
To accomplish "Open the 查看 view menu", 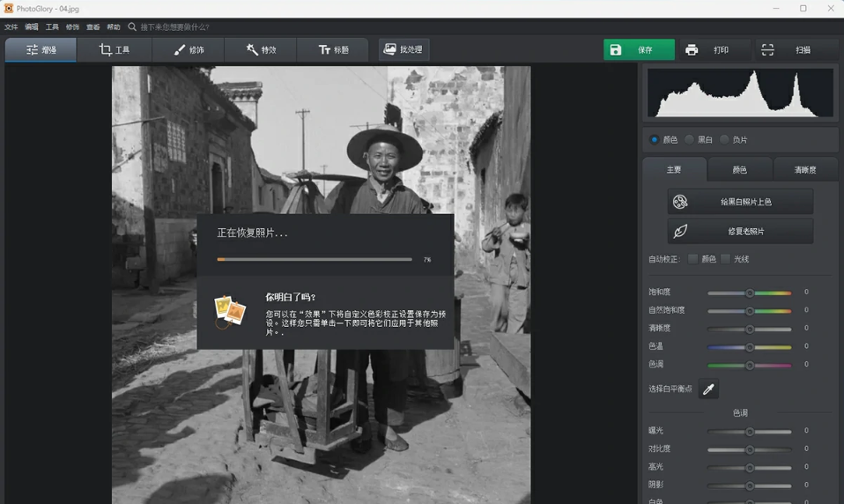I will click(93, 27).
